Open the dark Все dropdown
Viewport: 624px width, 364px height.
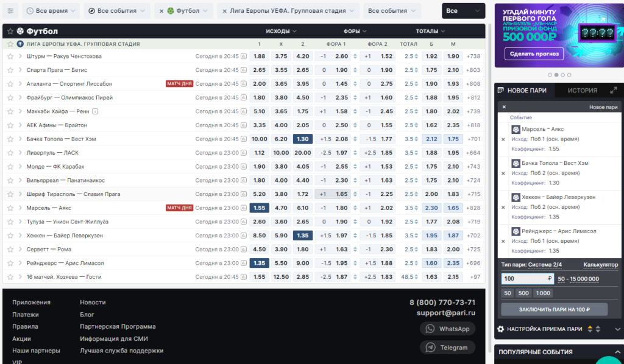tap(463, 11)
